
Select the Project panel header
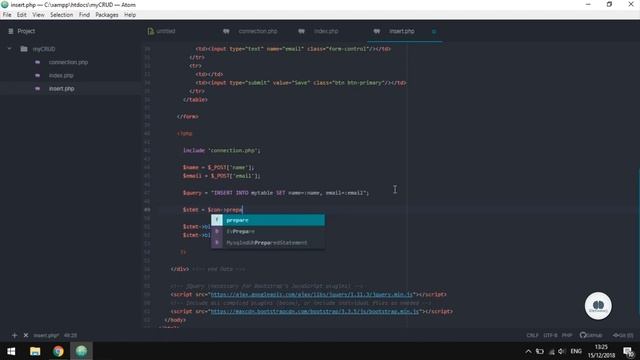[x=26, y=31]
